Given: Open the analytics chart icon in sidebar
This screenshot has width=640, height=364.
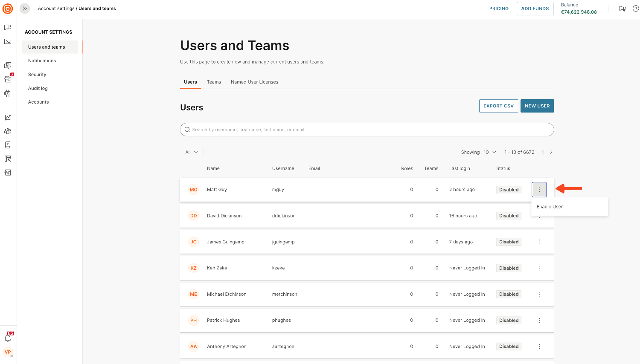Looking at the screenshot, I should [x=8, y=118].
